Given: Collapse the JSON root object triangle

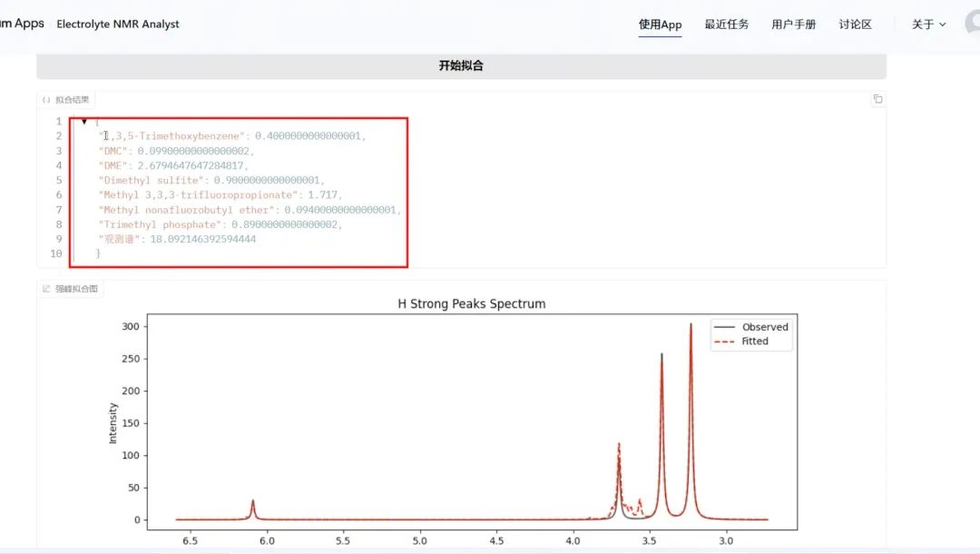Looking at the screenshot, I should [84, 121].
